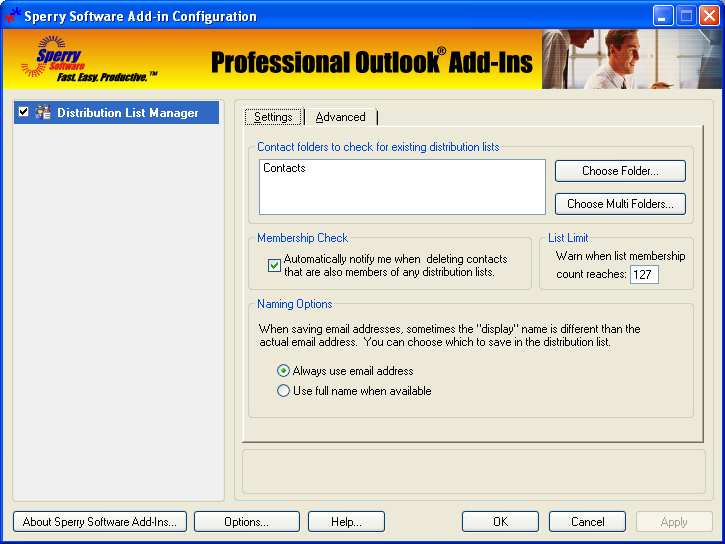This screenshot has width=725, height=544.
Task: Click the Cancel button
Action: [x=587, y=522]
